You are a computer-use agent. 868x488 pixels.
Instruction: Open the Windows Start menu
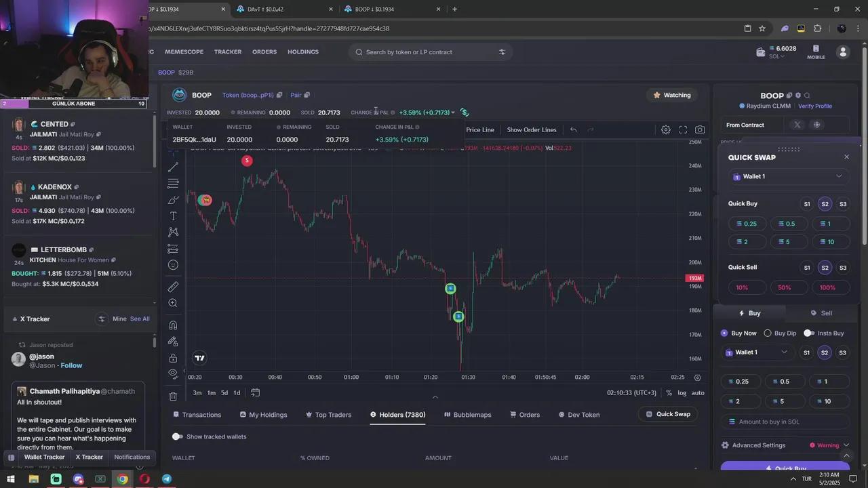tap(11, 479)
